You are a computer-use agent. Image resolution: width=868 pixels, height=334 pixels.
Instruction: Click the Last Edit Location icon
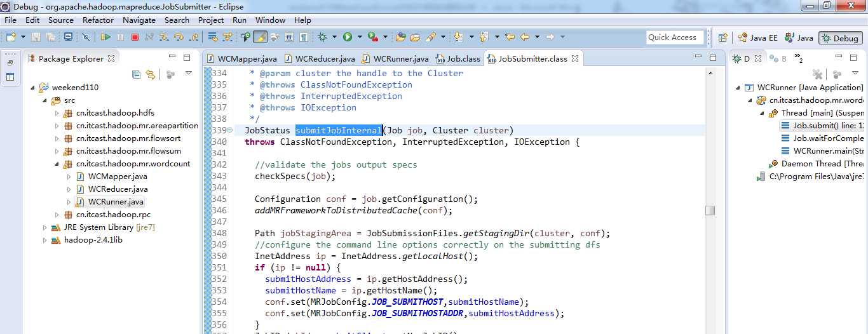point(510,37)
